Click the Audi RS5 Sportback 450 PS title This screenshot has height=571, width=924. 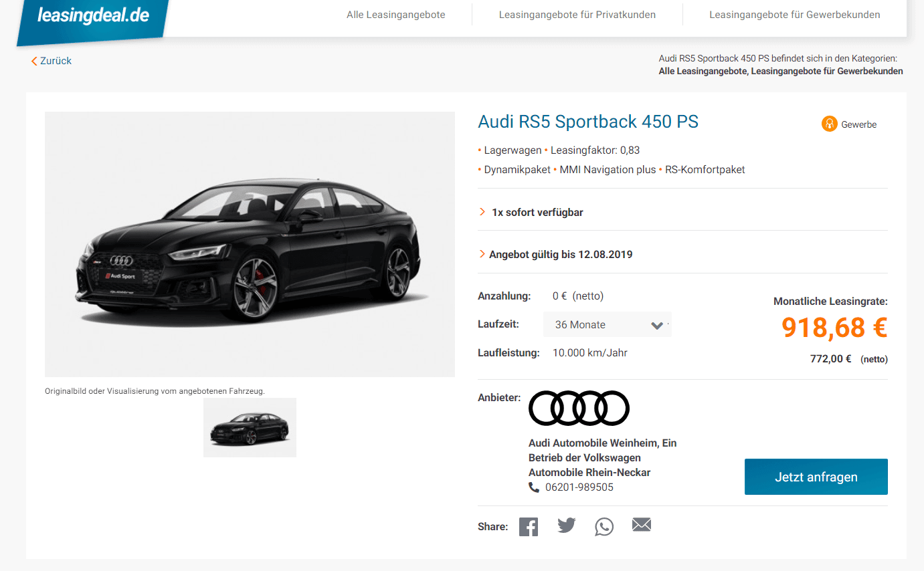(x=588, y=122)
